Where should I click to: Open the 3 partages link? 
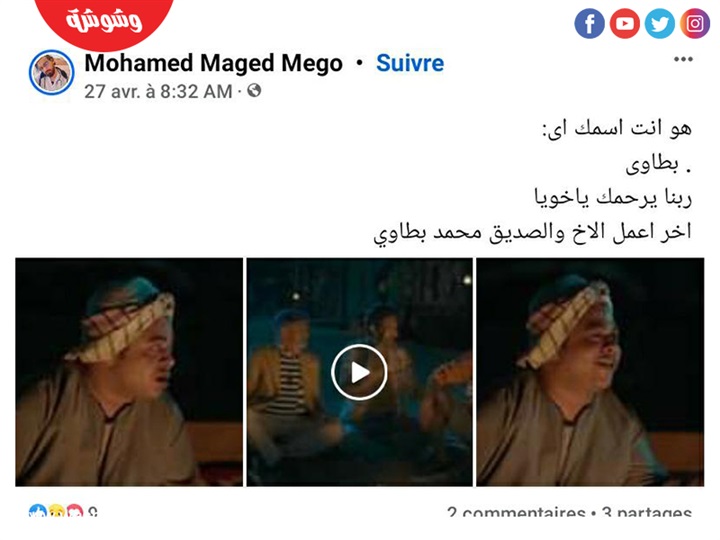click(x=647, y=512)
